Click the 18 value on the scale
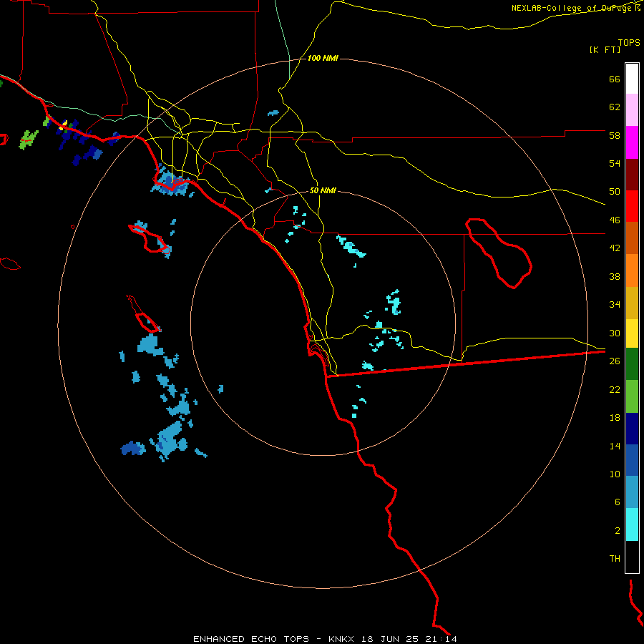This screenshot has height=644, width=644. point(615,418)
